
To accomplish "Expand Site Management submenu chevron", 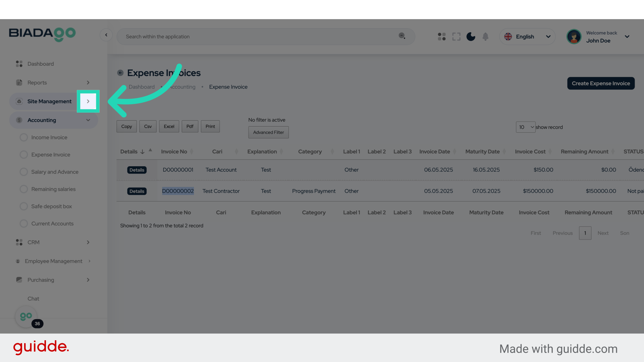I will (88, 101).
